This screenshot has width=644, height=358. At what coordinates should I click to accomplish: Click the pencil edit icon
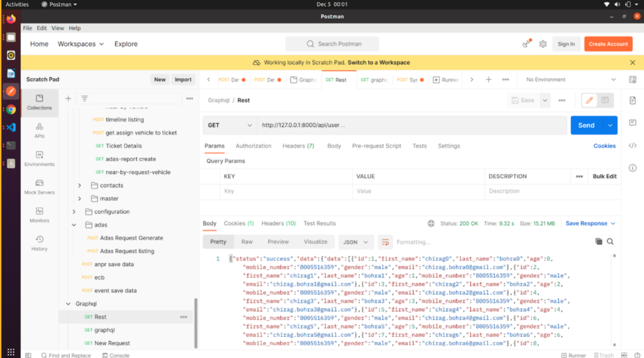(x=589, y=100)
